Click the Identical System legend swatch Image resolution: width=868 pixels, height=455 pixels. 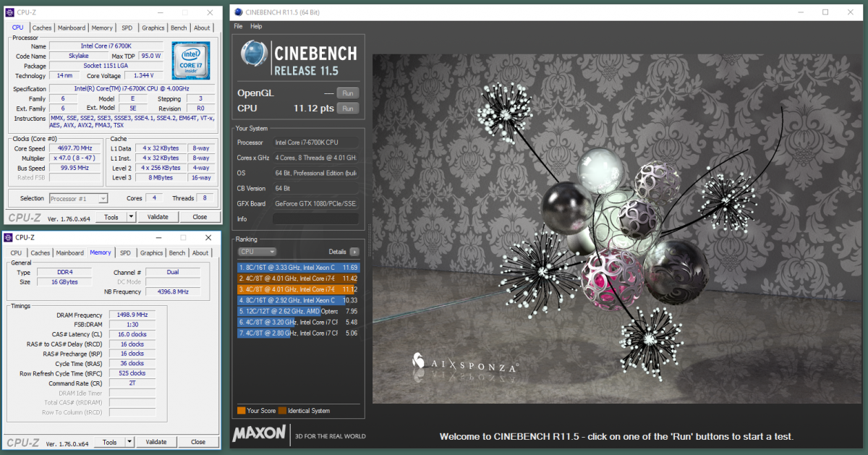click(x=282, y=411)
